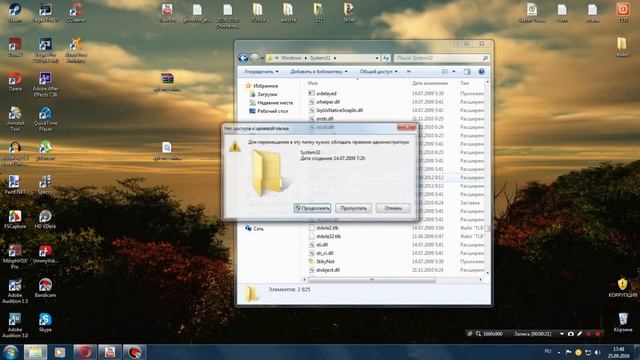Screen dimensions: 640x360
Task: Select the StikyNot file
Action: [325, 262]
